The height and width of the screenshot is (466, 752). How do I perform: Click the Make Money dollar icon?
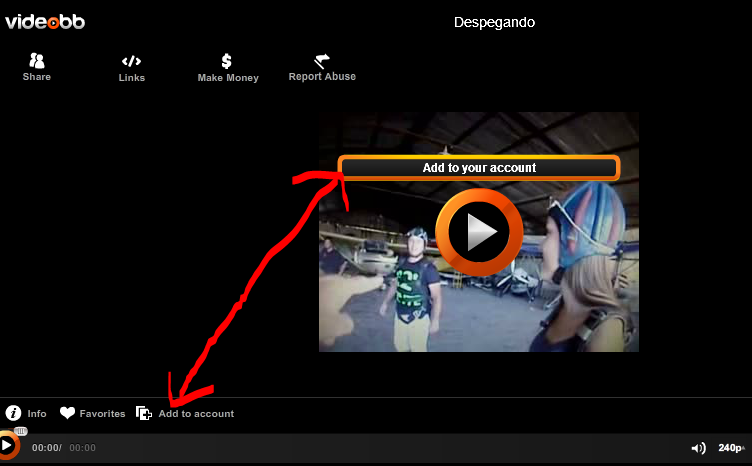tap(227, 61)
